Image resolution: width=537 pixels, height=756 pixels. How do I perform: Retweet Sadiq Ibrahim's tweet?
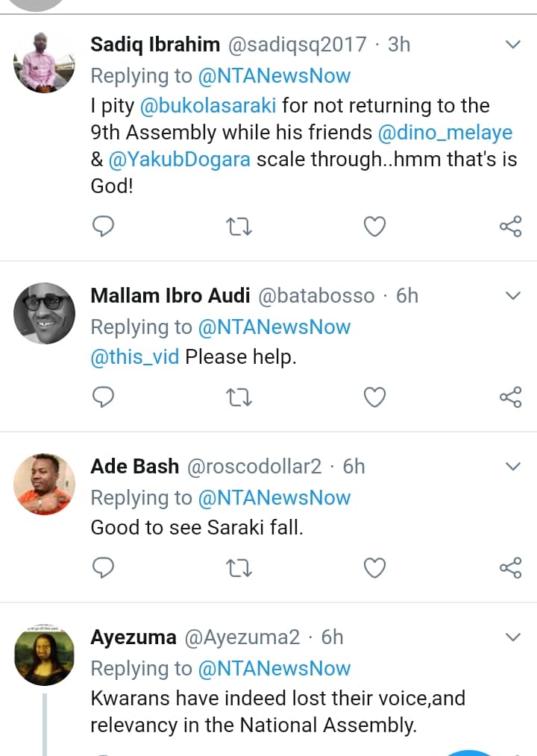tap(239, 227)
